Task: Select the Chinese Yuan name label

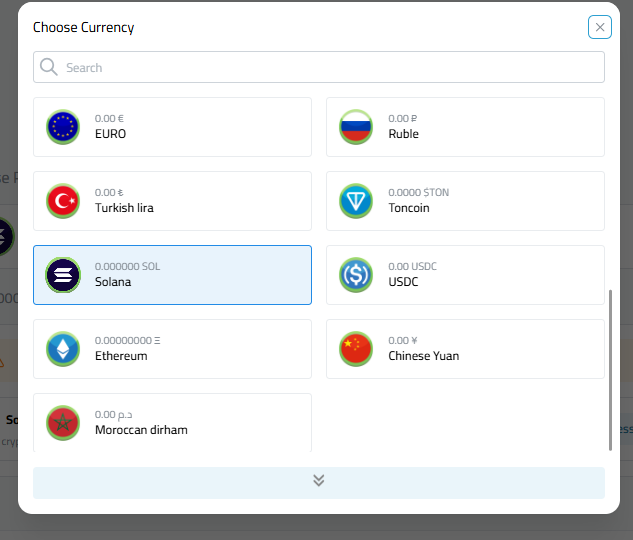Action: (x=424, y=356)
